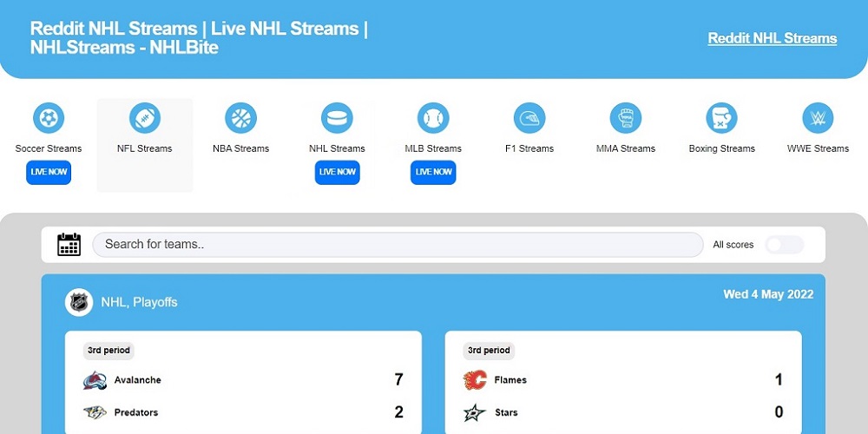Open the WWE Streams label
Image resolution: width=868 pixels, height=434 pixels.
pyautogui.click(x=819, y=148)
